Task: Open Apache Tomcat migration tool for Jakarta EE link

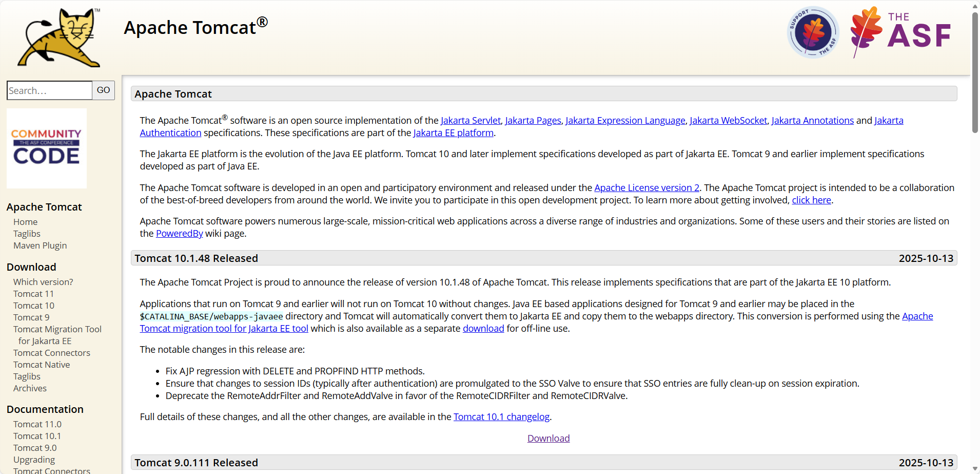Action: click(224, 329)
